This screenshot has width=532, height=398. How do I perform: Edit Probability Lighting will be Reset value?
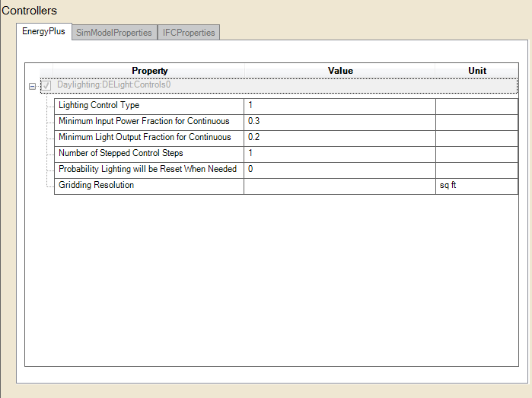339,170
